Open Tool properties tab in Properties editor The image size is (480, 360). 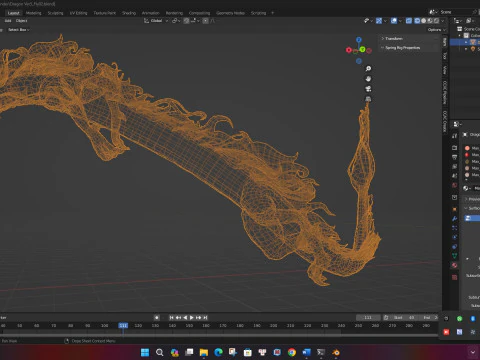(455, 135)
